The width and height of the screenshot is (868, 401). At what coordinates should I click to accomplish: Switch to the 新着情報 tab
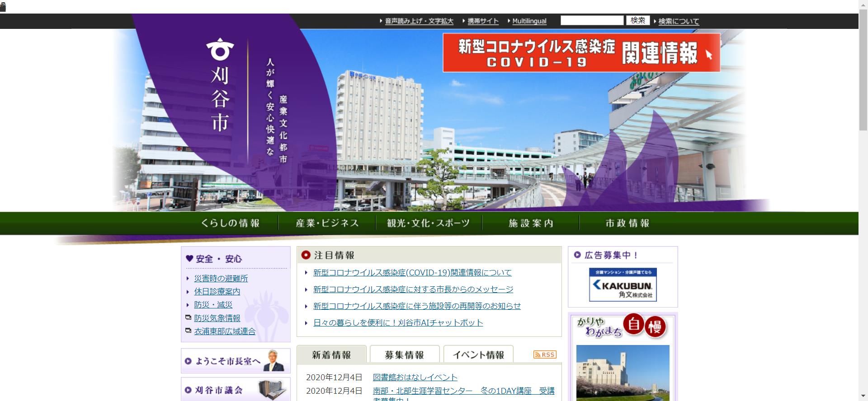pos(331,354)
